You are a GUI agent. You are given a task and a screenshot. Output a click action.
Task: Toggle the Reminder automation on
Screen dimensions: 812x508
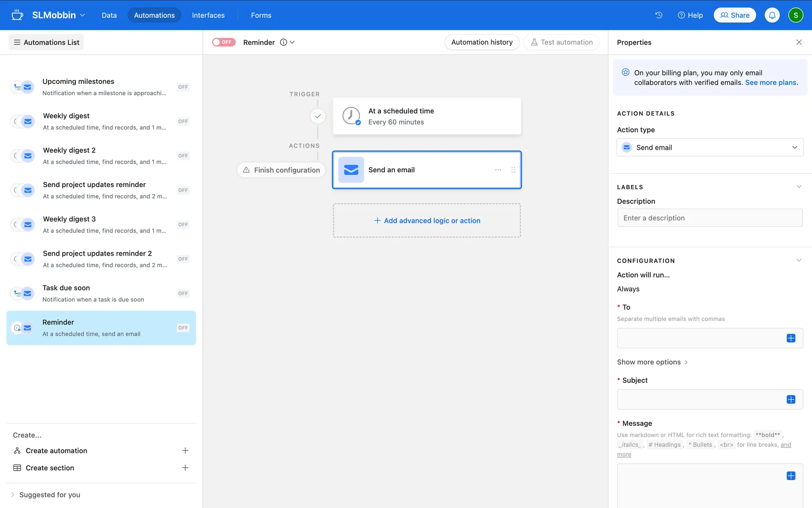pyautogui.click(x=224, y=42)
